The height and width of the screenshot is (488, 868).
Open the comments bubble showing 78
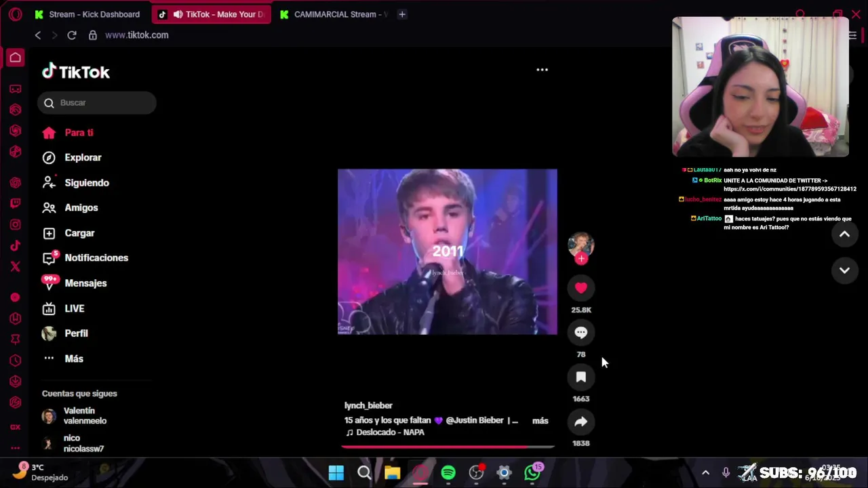[580, 333]
